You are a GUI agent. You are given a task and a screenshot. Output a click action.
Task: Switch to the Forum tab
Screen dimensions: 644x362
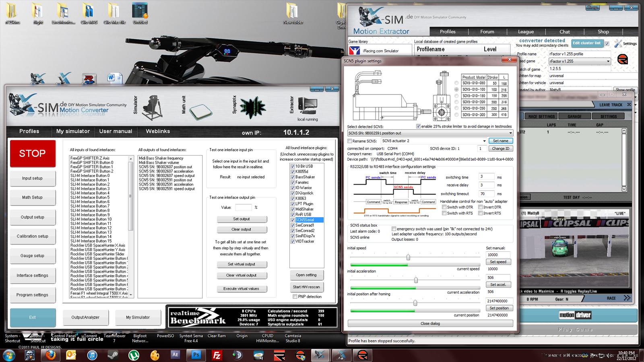click(487, 32)
